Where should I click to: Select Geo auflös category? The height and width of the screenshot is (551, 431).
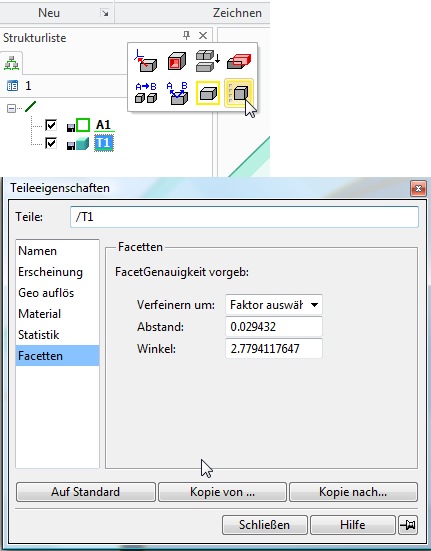(x=57, y=293)
